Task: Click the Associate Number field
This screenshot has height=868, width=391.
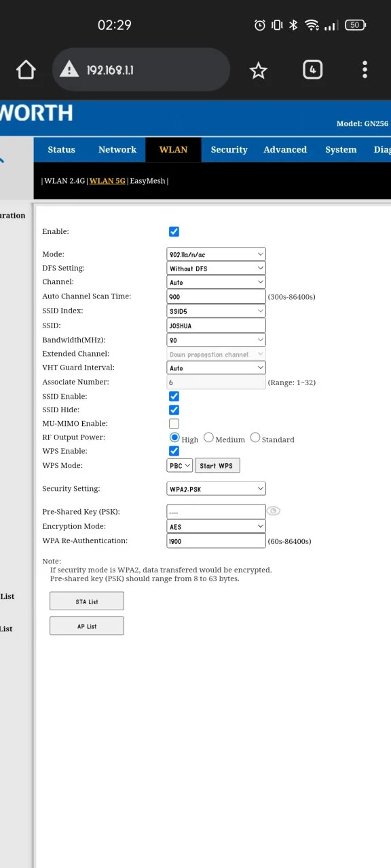Action: (216, 382)
